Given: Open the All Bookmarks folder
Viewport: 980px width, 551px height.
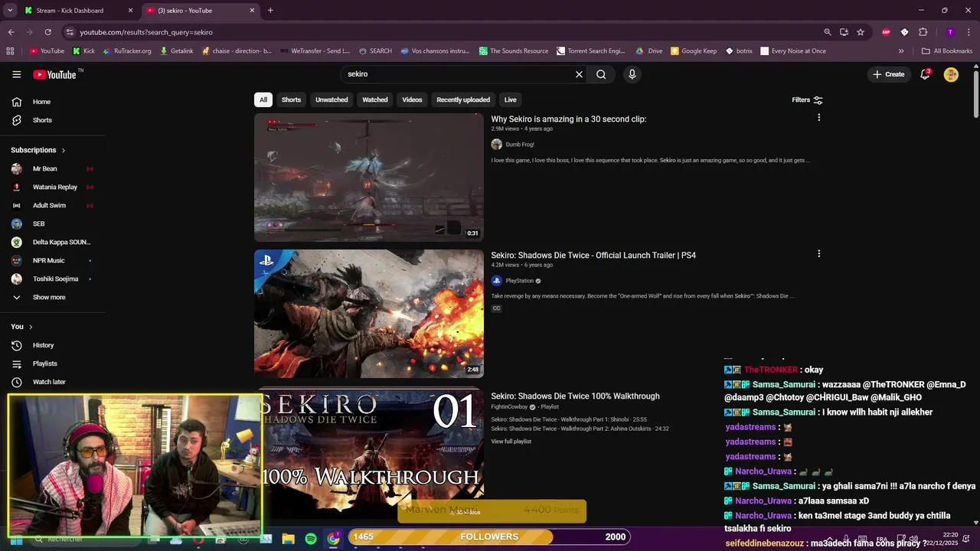Looking at the screenshot, I should (947, 51).
